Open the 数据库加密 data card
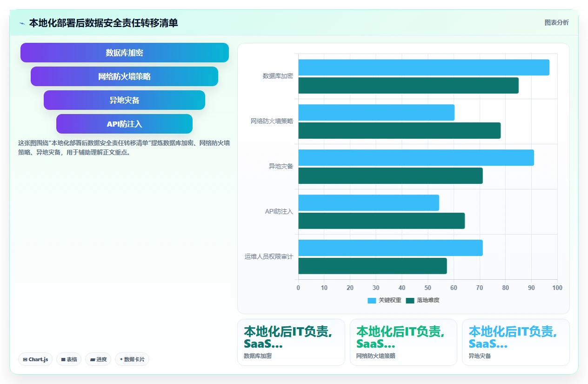This screenshot has width=588, height=384. point(291,342)
